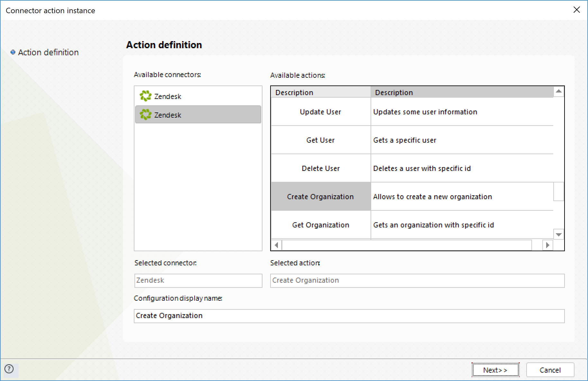
Task: Click 'Updates some user information' description cell
Action: 462,112
